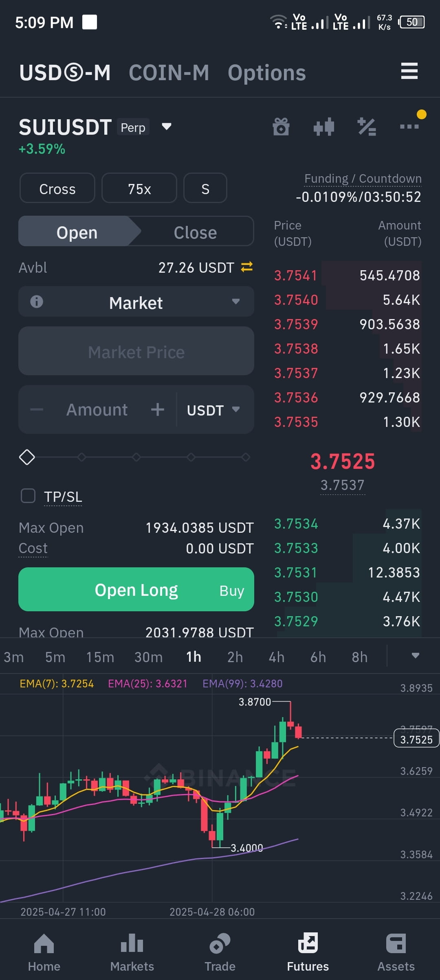Select the Open position toggle
440x980 pixels.
point(77,233)
